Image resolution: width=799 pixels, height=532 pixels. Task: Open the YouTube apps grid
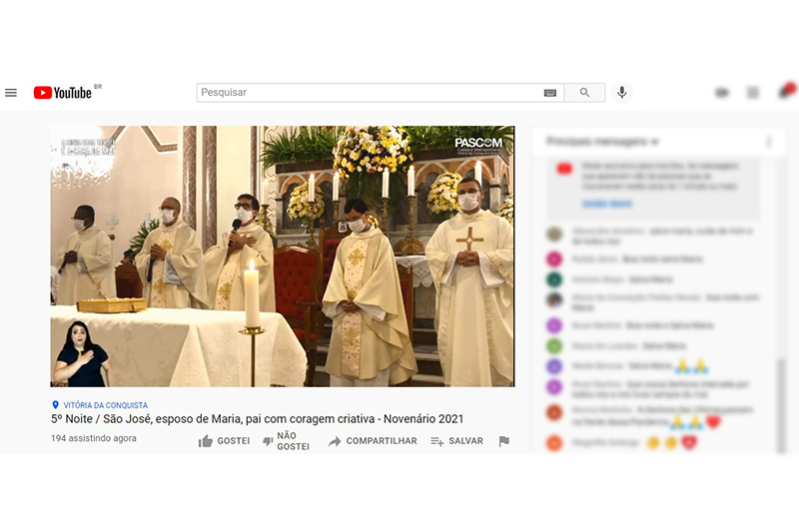tap(753, 93)
